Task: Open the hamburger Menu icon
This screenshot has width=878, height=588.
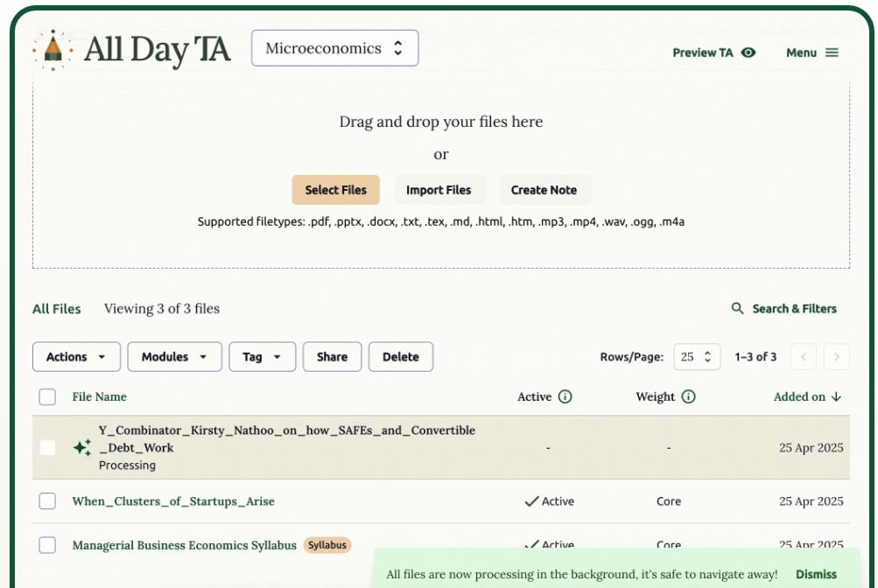Action: pos(832,52)
